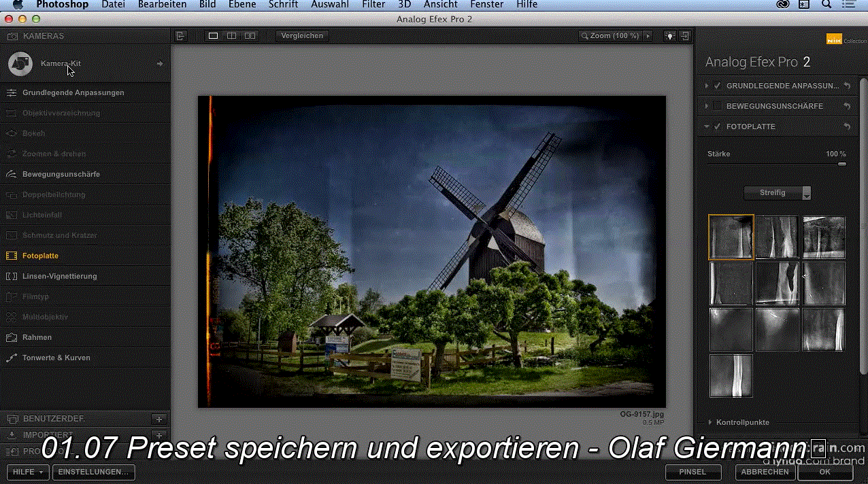Click the Einstellungen... button
This screenshot has width=868, height=484.
pyautogui.click(x=93, y=472)
